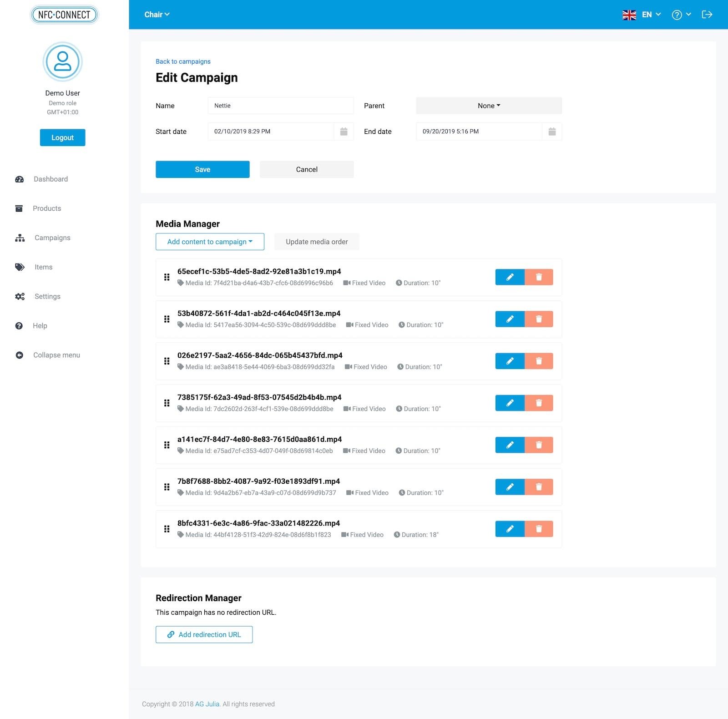Edit the 65ecef1c-53b5 video
728x719 pixels.
[510, 277]
